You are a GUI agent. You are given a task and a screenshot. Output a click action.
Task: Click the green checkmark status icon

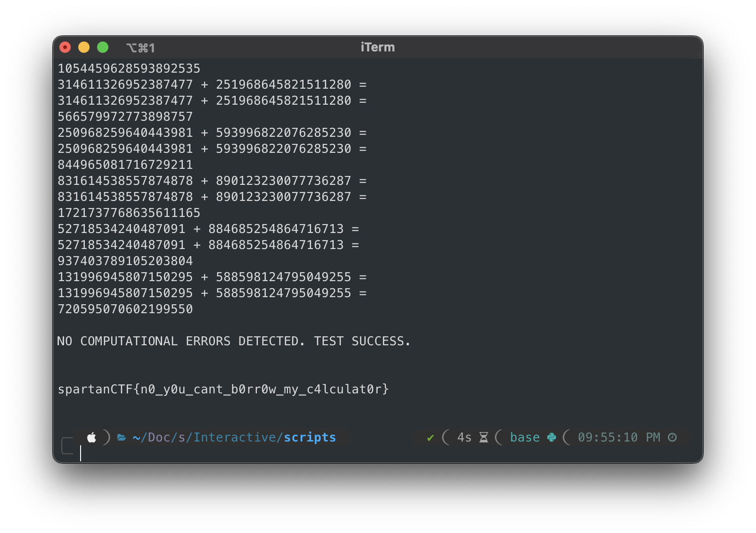(430, 438)
